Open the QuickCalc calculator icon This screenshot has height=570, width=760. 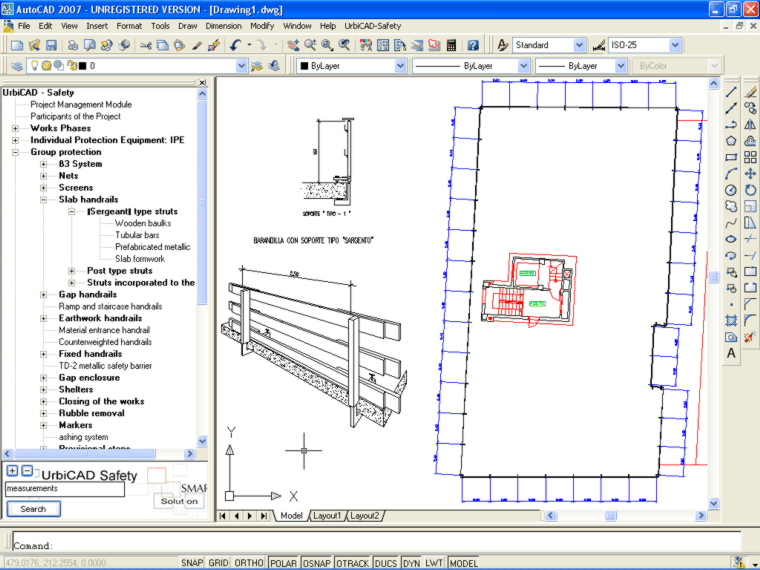[x=451, y=45]
